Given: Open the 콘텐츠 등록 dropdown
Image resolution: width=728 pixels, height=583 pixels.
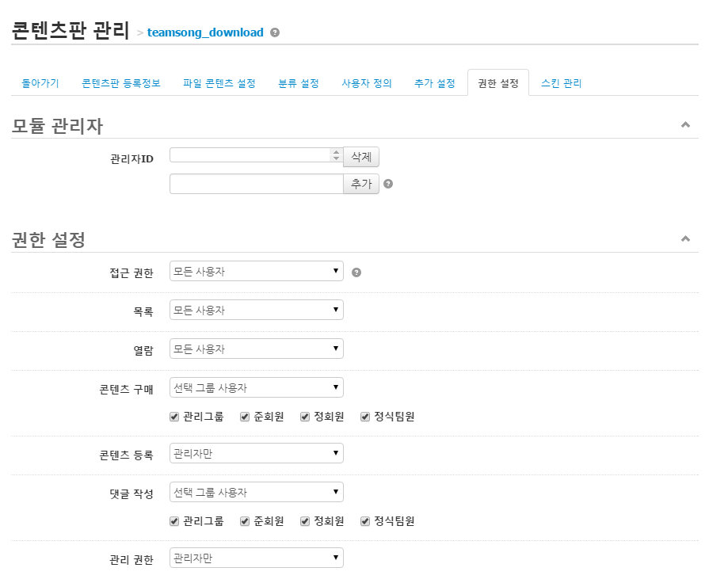Looking at the screenshot, I should click(257, 453).
